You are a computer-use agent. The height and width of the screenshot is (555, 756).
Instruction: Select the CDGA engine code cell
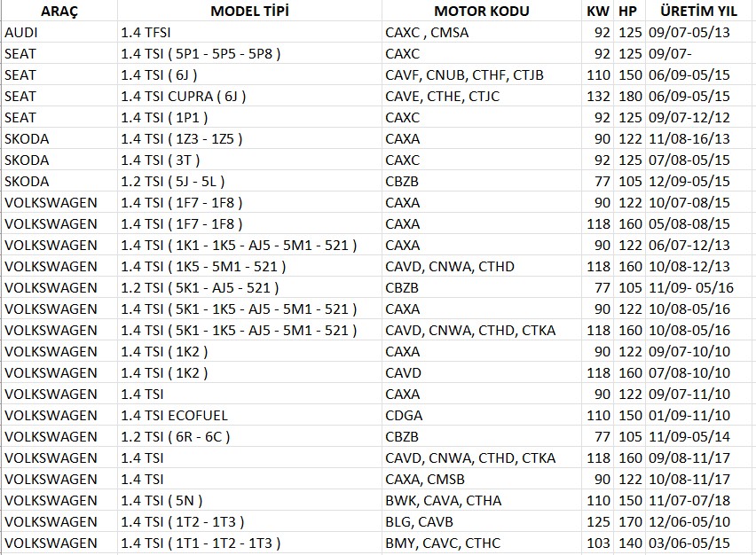click(404, 415)
